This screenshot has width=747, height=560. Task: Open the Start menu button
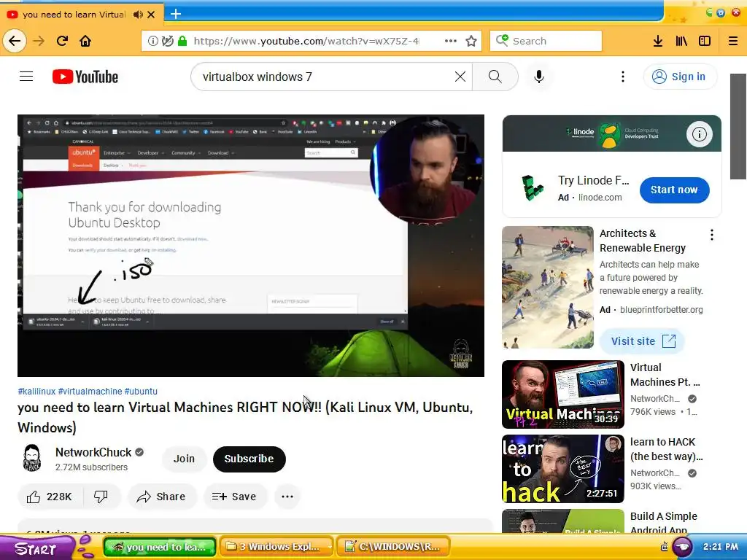coord(37,548)
